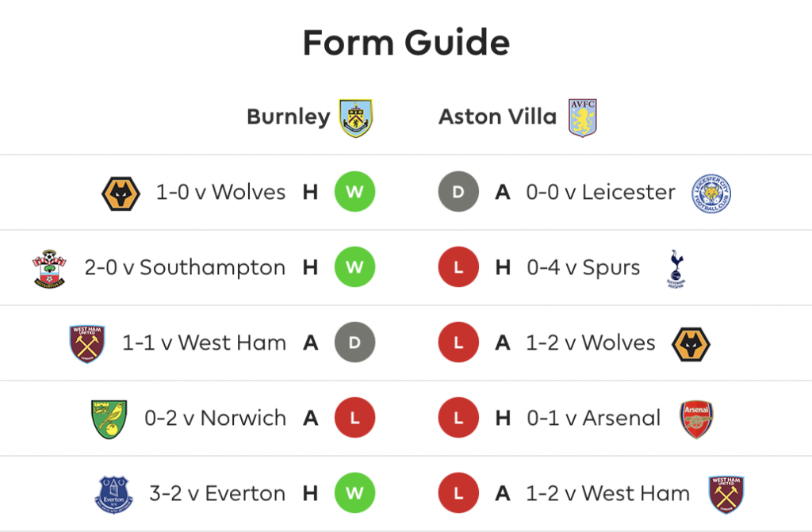Click grey D badge for Leicester match

pyautogui.click(x=458, y=192)
